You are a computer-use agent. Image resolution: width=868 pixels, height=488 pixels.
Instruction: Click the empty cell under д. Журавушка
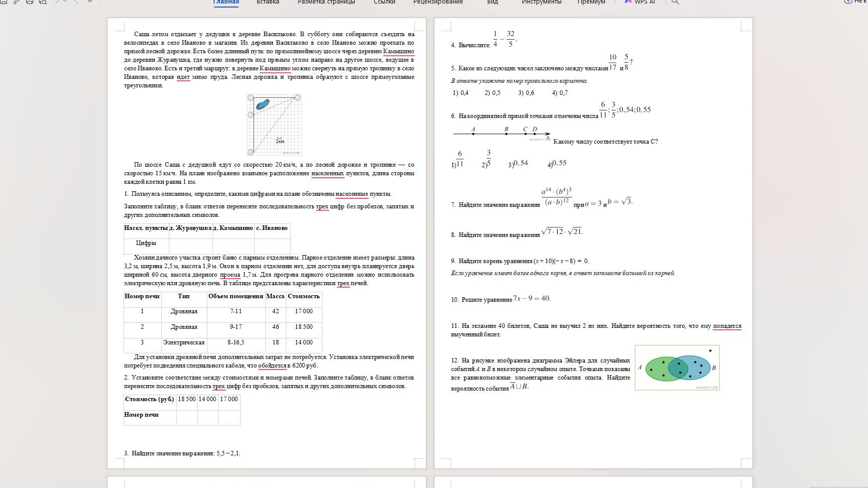(x=190, y=245)
